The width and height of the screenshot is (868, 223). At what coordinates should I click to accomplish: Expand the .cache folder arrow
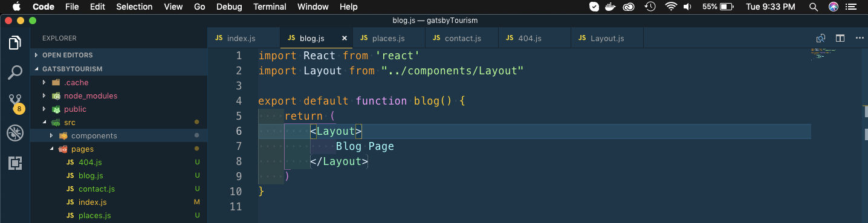tap(44, 82)
